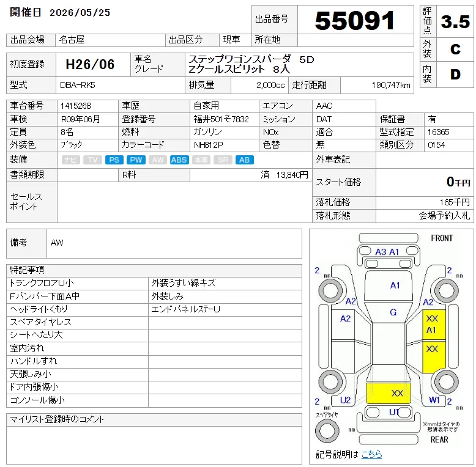Click the model code DBA-RK5
Screen dimensions: 476x467
78,85
